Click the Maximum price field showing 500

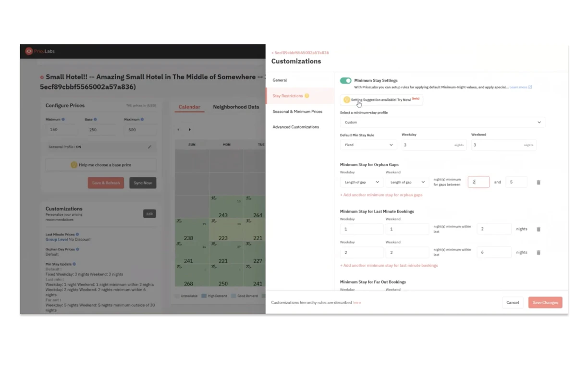coord(140,130)
